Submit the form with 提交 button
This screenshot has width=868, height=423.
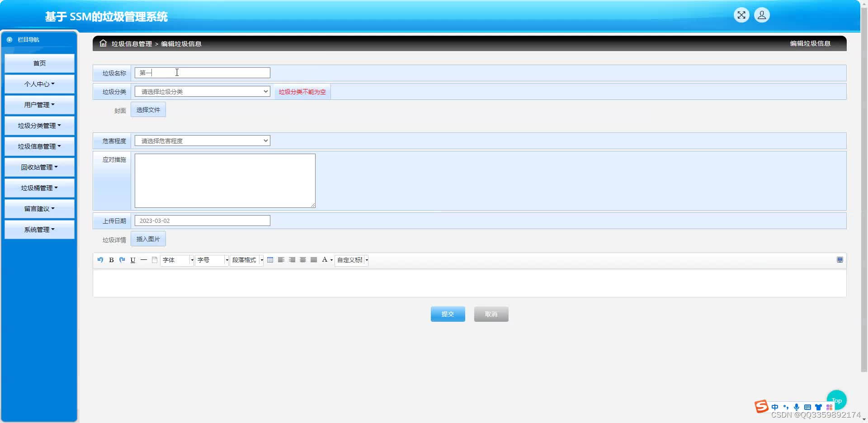point(448,314)
